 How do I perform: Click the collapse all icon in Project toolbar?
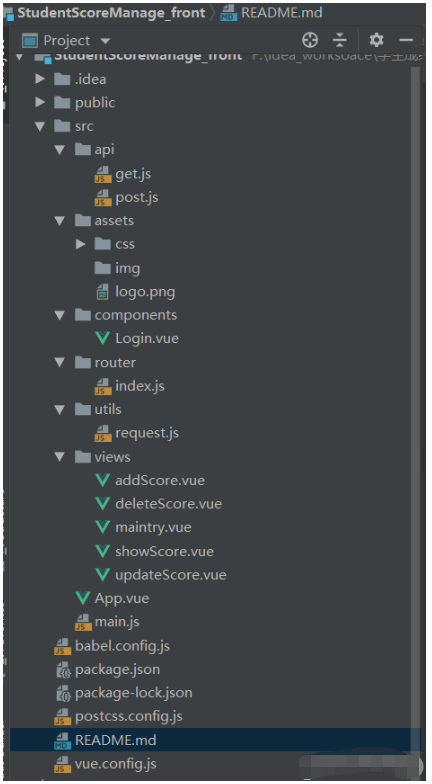point(340,40)
